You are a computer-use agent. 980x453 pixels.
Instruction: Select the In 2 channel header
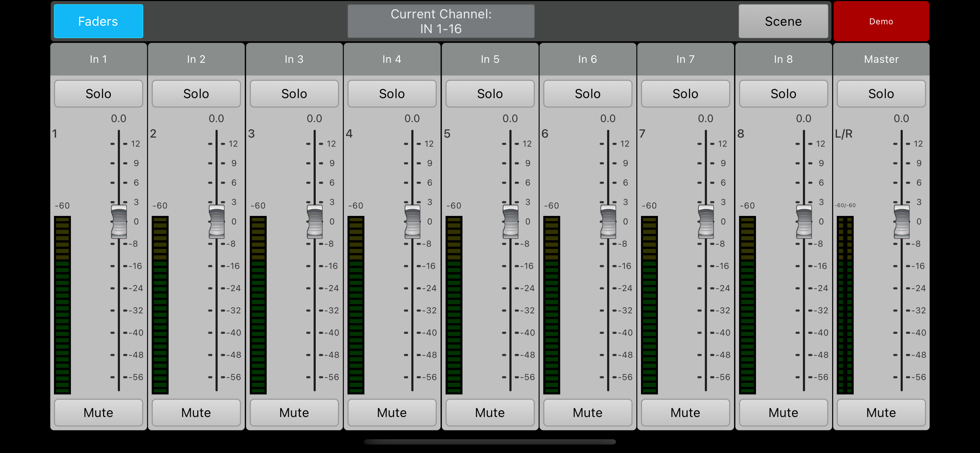(x=196, y=59)
